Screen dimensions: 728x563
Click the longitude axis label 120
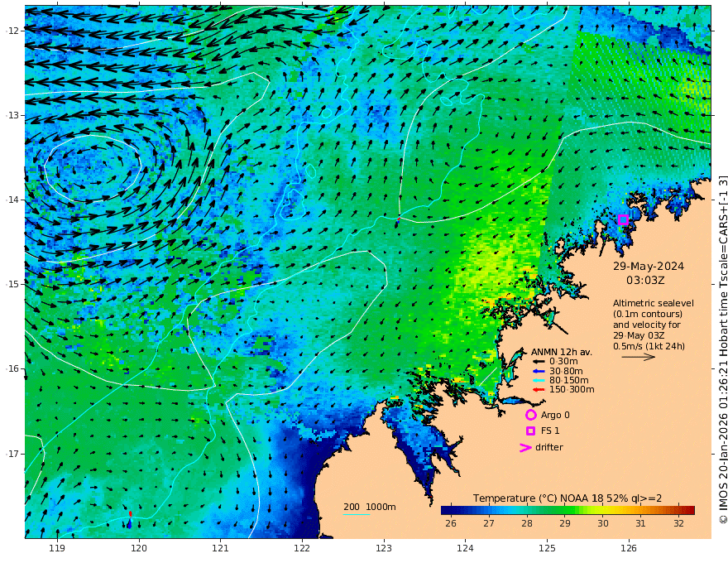(x=139, y=548)
